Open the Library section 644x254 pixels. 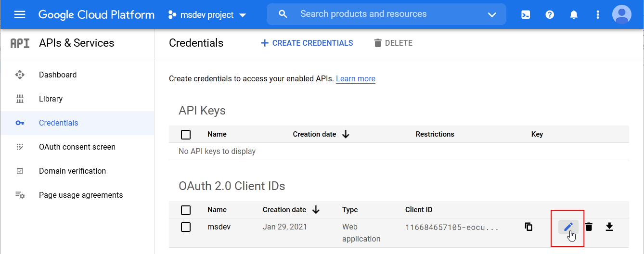[51, 99]
